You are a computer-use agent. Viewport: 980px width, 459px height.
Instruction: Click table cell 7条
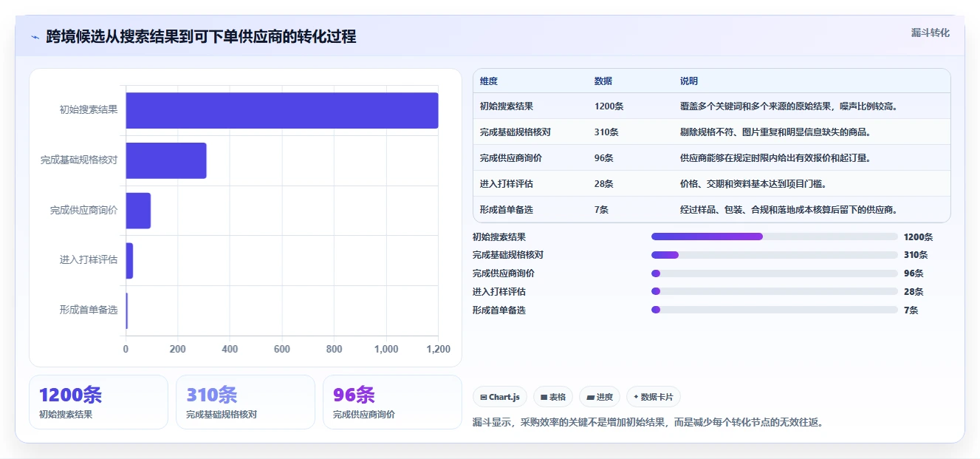601,210
